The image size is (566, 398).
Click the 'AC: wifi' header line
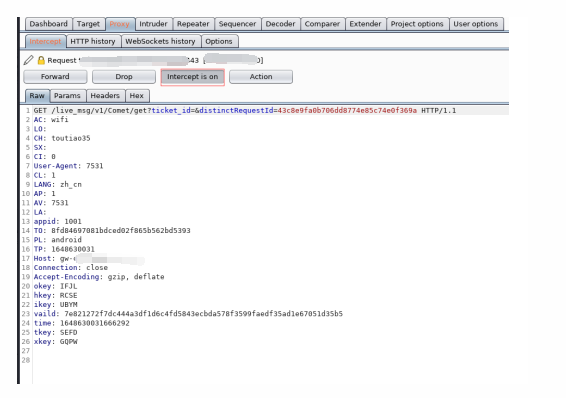click(x=51, y=119)
